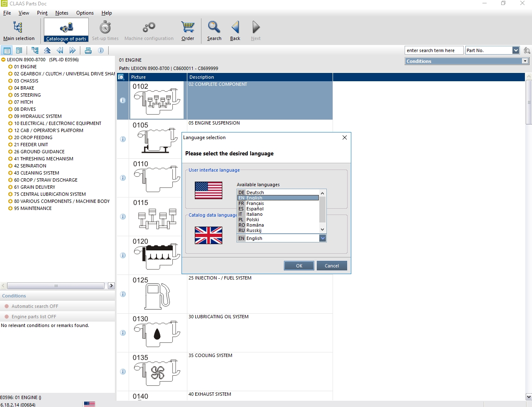Open the Notes menu
532x407 pixels.
[x=62, y=13]
